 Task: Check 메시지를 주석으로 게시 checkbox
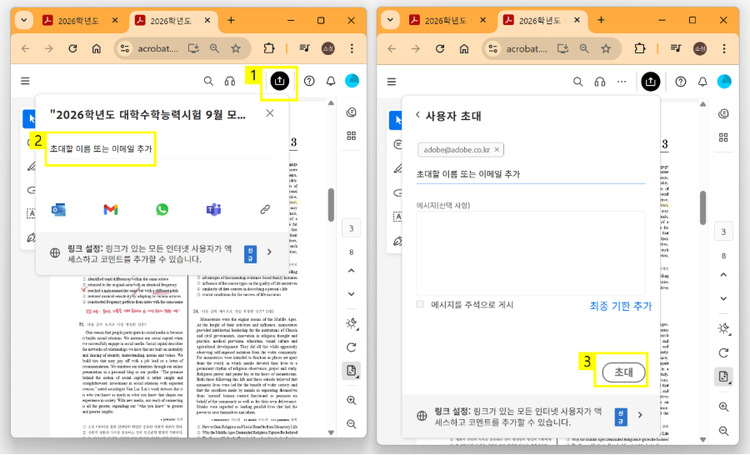coord(420,304)
